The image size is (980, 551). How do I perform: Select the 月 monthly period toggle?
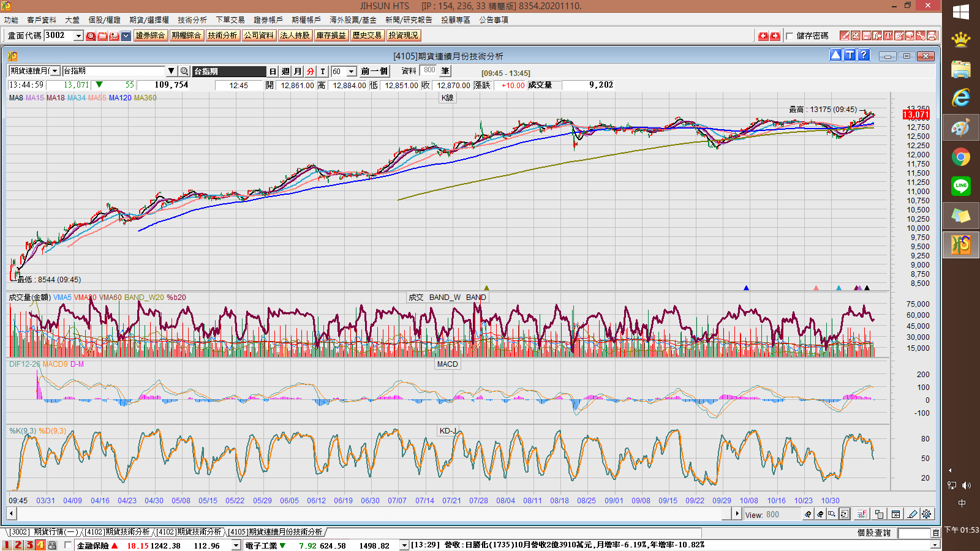tap(298, 72)
